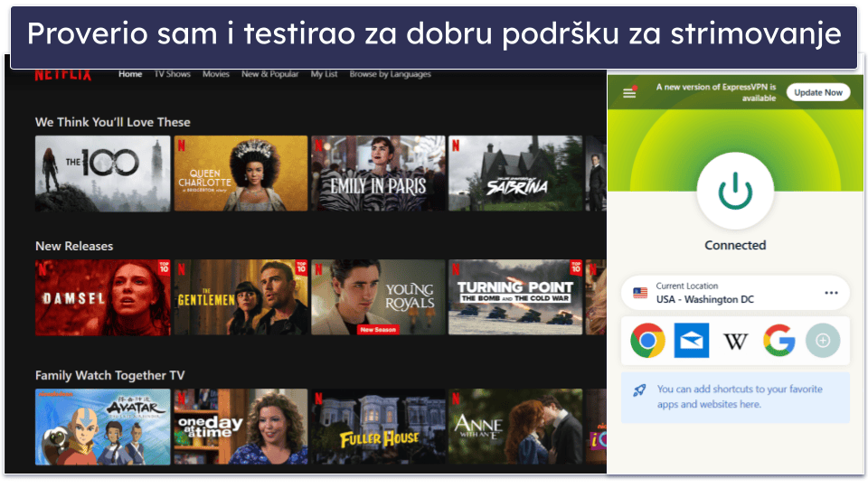Click the New Season badge on Young Royals
Screen dimensions: 868x488
(378, 330)
